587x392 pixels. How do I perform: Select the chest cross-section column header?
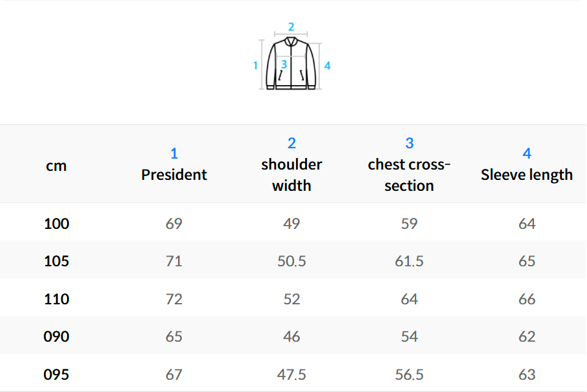(x=409, y=175)
